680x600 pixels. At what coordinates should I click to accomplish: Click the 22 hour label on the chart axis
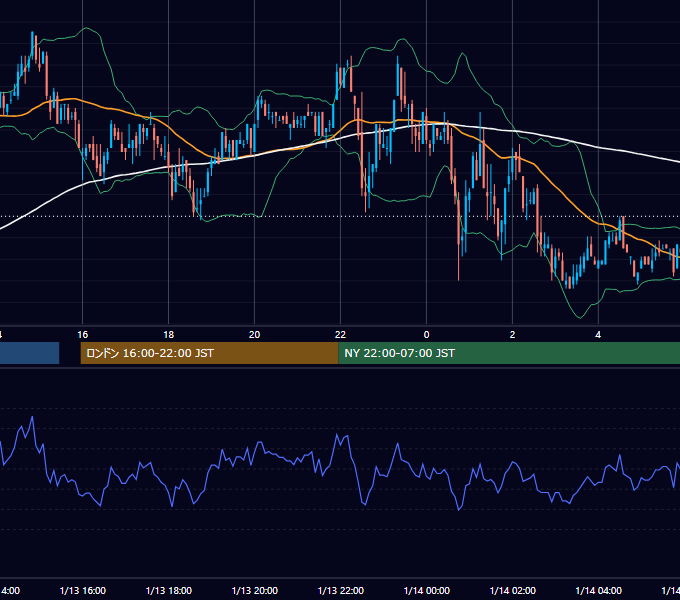pos(340,335)
